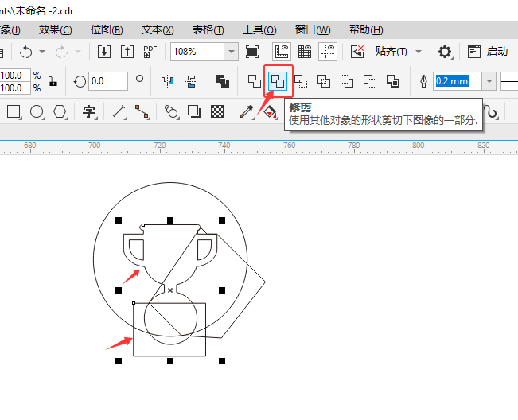Image resolution: width=518 pixels, height=420 pixels.
Task: Click the 0.2 mm outline width field
Action: [x=458, y=81]
